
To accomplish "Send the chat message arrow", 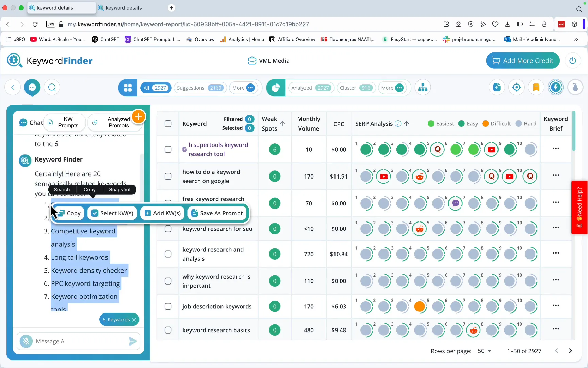I will [x=133, y=341].
